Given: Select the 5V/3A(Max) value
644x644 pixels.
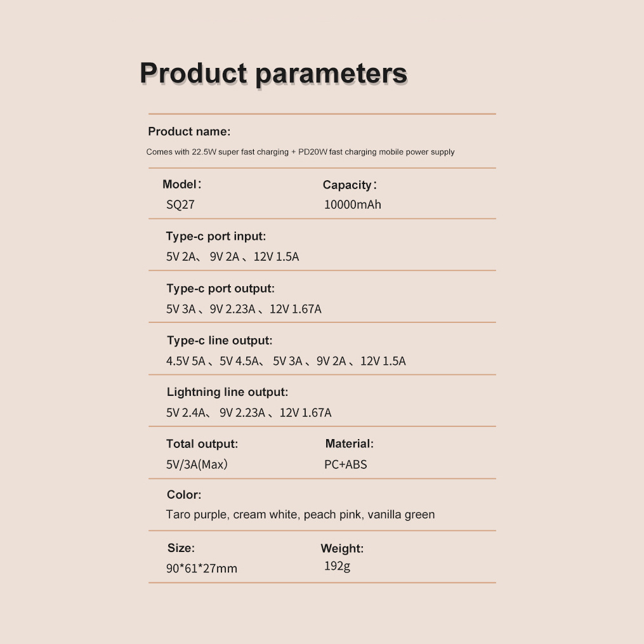Looking at the screenshot, I should click(x=197, y=464).
